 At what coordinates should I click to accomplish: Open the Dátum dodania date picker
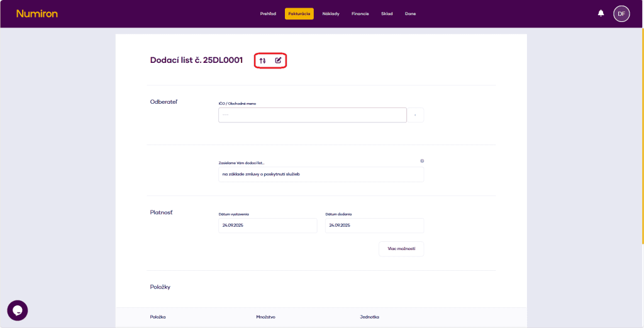click(x=374, y=226)
